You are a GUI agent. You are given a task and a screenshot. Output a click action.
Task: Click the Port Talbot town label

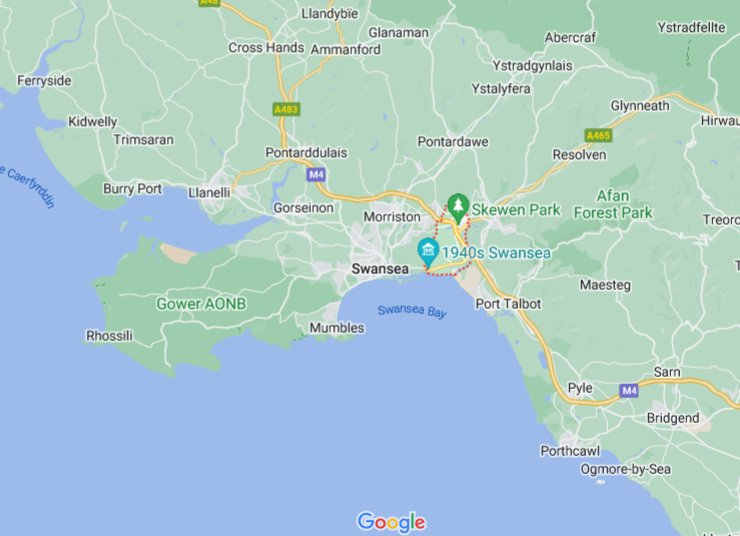[x=508, y=304]
